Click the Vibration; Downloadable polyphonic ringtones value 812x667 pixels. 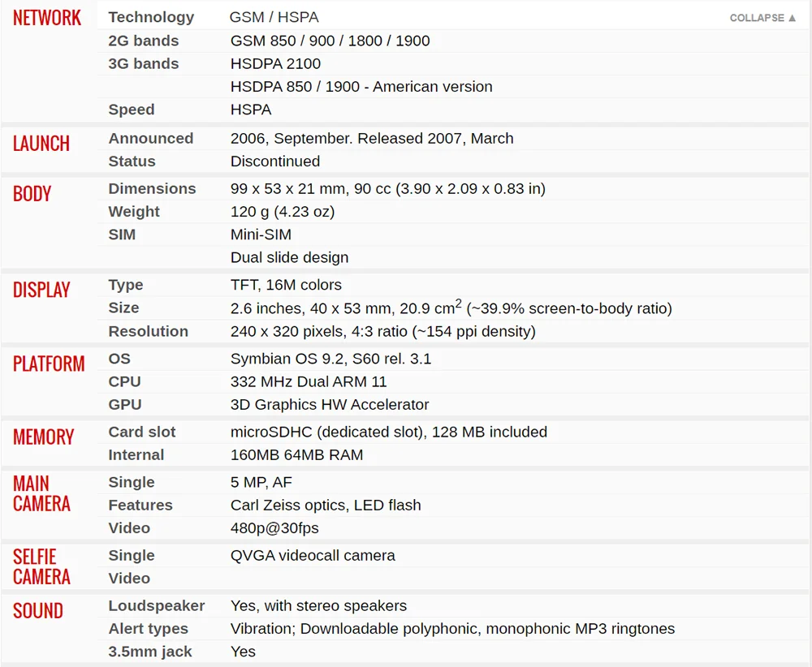[452, 629]
